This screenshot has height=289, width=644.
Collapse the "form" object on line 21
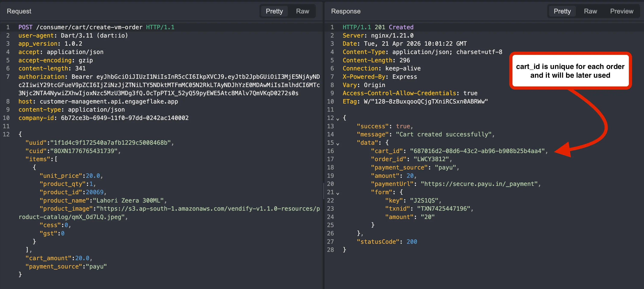[x=338, y=193]
